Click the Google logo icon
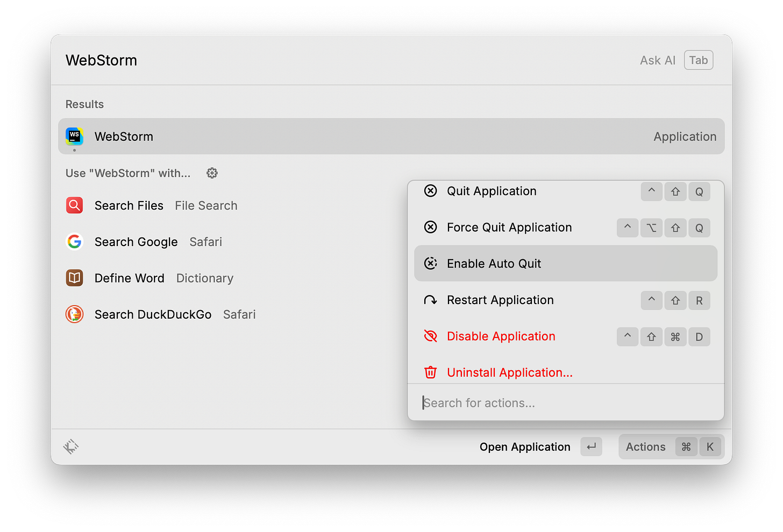Viewport: 783px width, 532px height. click(74, 242)
